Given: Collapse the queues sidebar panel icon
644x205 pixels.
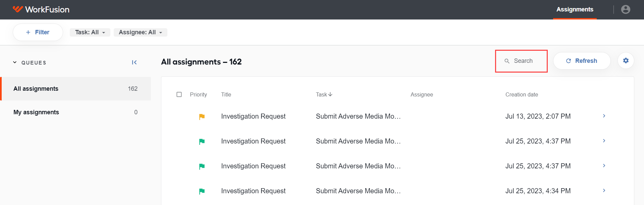Looking at the screenshot, I should [134, 63].
